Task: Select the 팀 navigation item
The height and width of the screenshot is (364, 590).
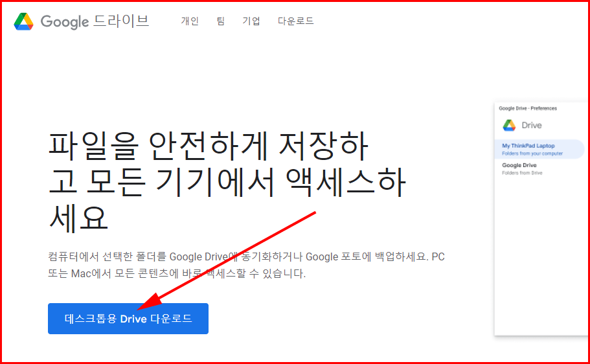Action: [x=220, y=21]
